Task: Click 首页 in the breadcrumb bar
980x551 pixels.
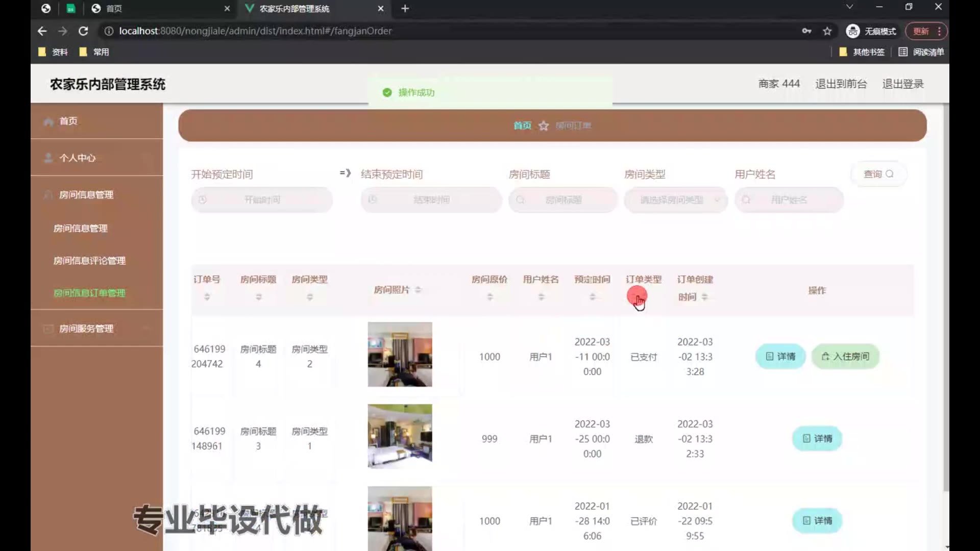Action: click(522, 126)
